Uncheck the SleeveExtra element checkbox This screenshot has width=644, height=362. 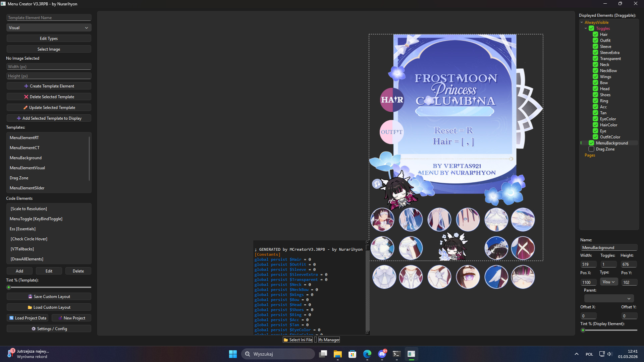point(595,53)
